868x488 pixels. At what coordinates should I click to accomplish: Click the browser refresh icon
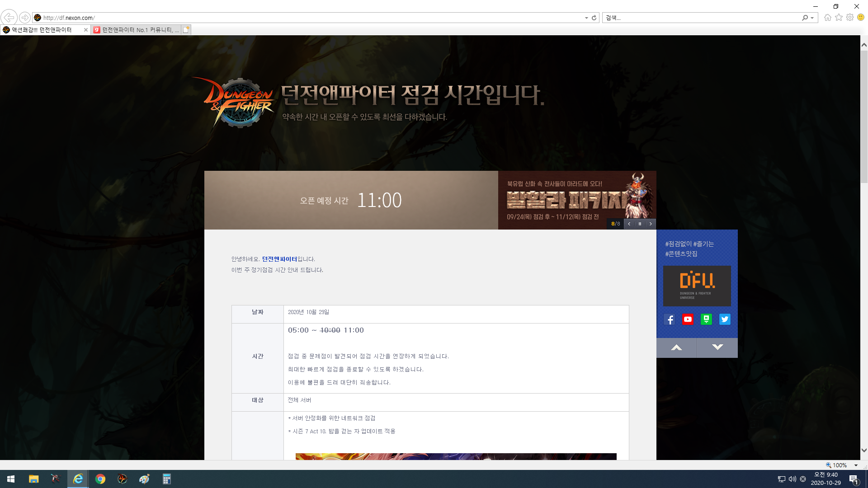[x=594, y=18]
